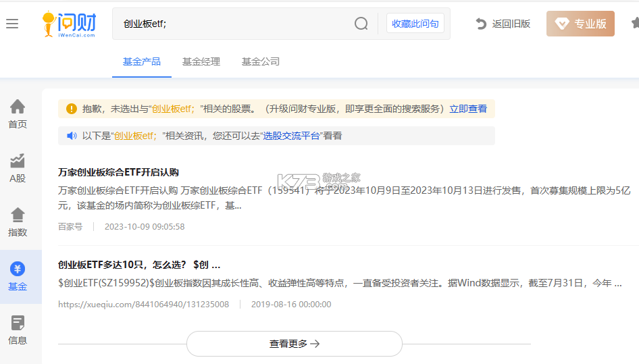Switch to 基金产品 tab
The image size is (639, 364).
[141, 61]
